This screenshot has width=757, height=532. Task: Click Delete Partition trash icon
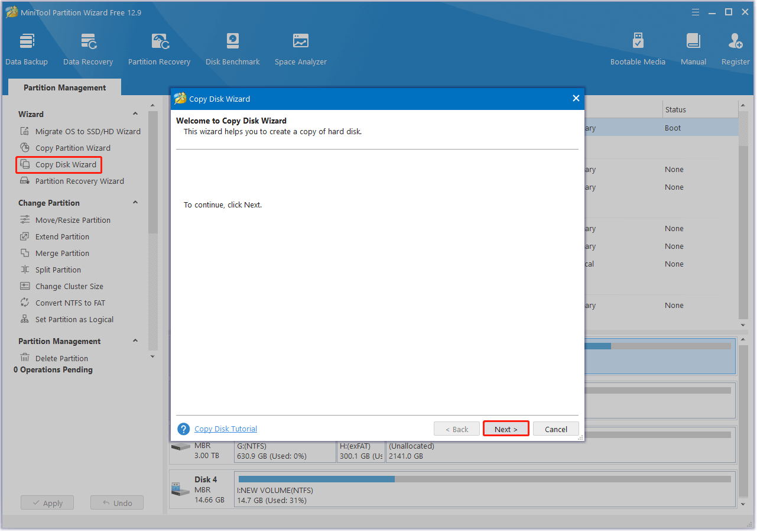[x=25, y=358]
